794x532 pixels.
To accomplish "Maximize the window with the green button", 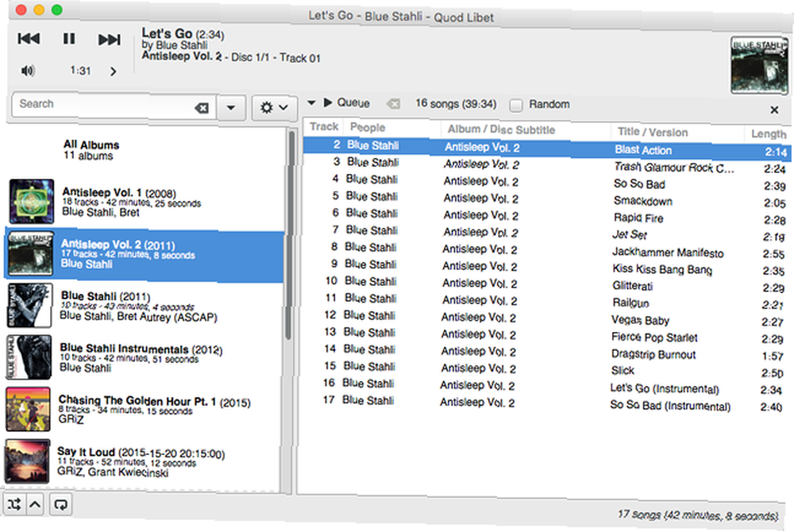I will [56, 10].
